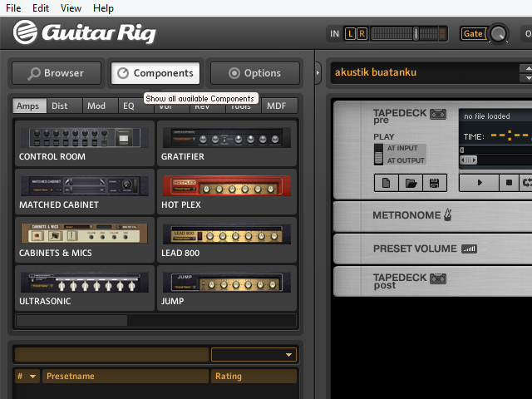Click the Metronome icon

(x=448, y=214)
